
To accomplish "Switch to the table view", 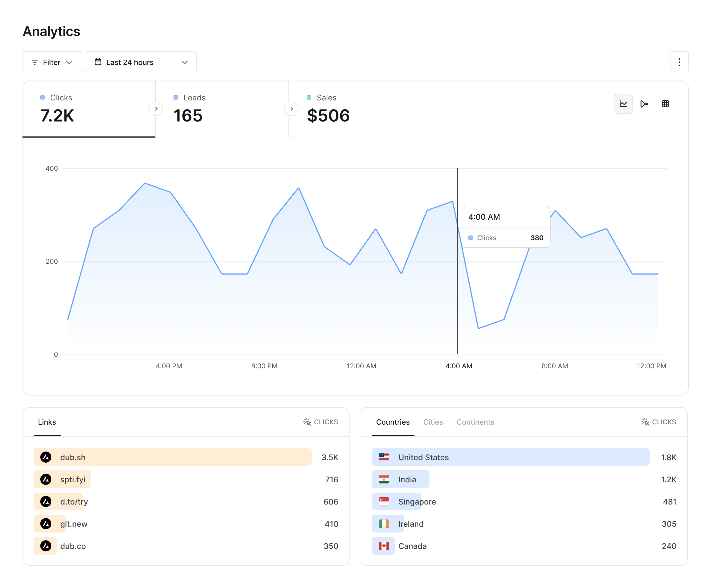I will tap(666, 104).
